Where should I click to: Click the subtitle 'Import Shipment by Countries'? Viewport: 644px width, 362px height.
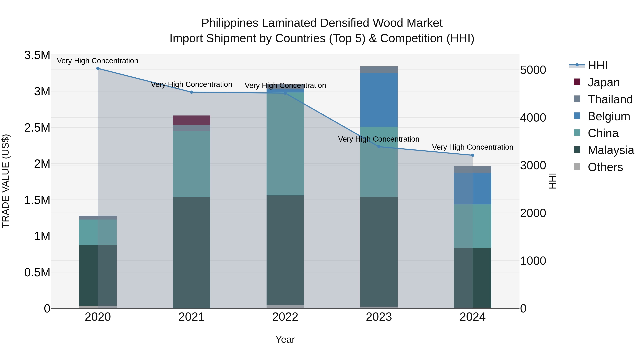[248, 38]
